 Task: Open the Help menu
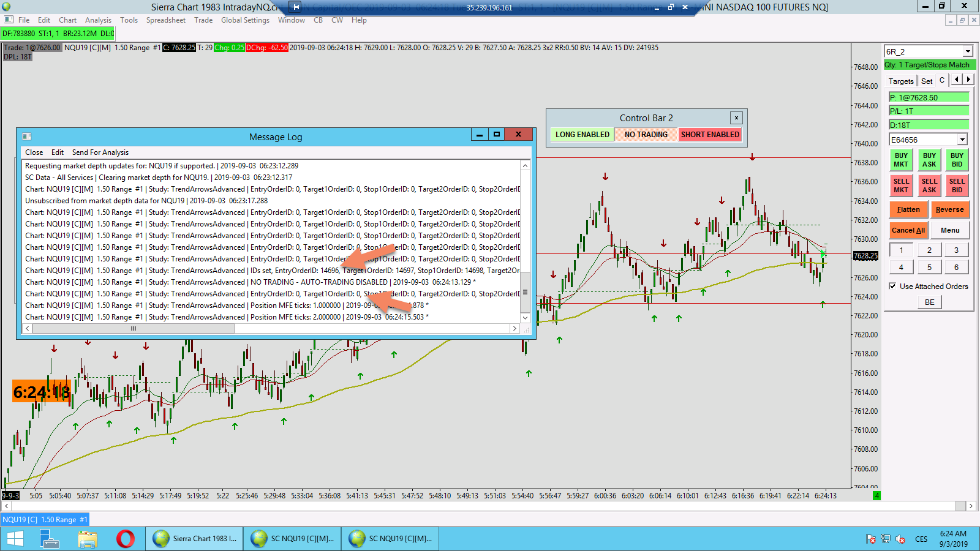pyautogui.click(x=359, y=20)
